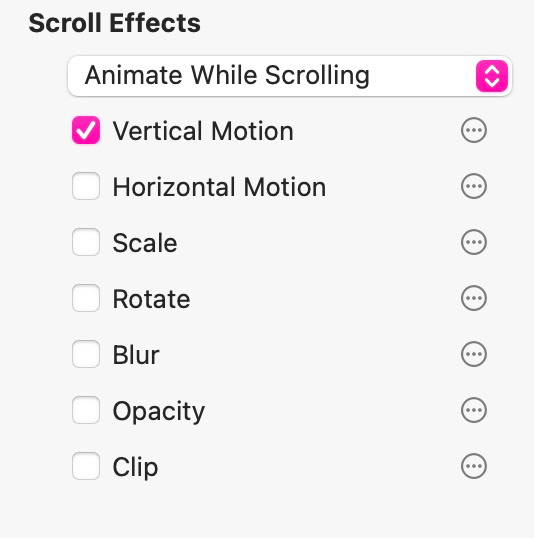Viewport: 534px width, 538px height.
Task: Open Horizontal Motion options ellipsis icon
Action: [474, 186]
